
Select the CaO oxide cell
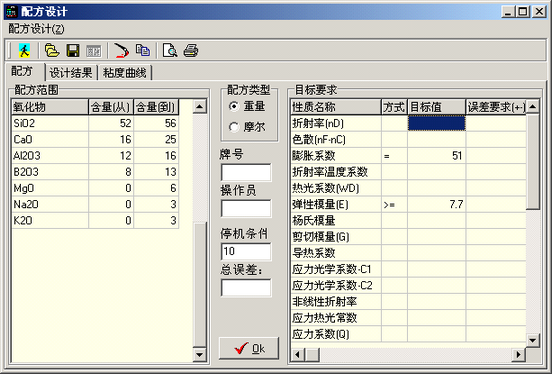tap(50, 139)
